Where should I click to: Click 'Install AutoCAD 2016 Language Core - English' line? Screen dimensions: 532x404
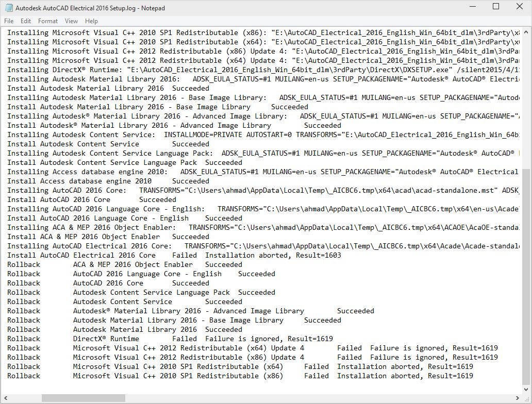coord(125,218)
